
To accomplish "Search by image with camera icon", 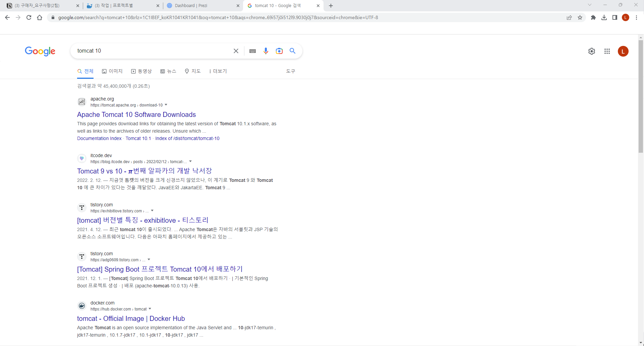I will 279,51.
